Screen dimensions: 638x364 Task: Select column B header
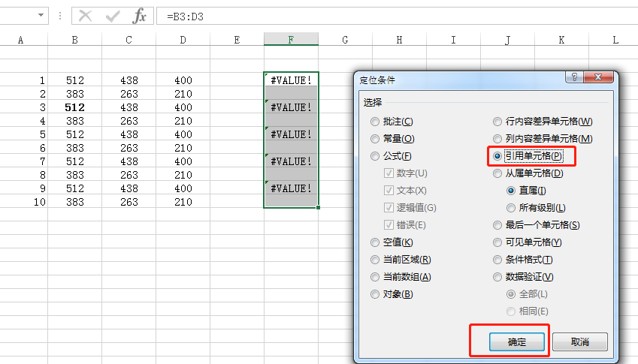click(75, 40)
